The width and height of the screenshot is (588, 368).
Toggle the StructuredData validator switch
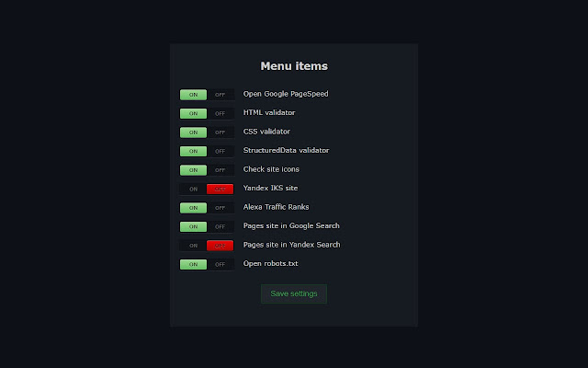point(207,151)
